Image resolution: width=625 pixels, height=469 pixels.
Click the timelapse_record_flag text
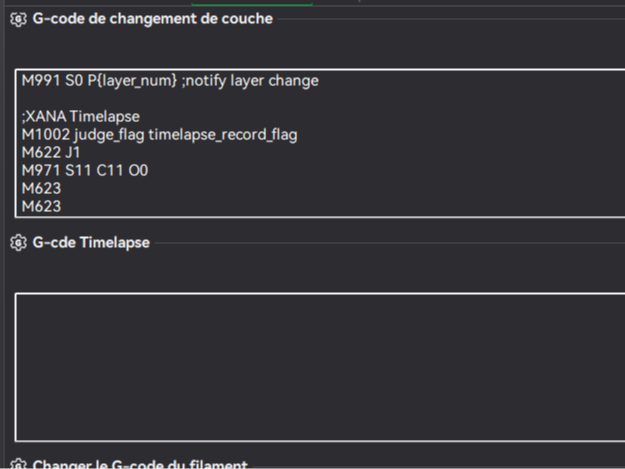click(x=223, y=135)
